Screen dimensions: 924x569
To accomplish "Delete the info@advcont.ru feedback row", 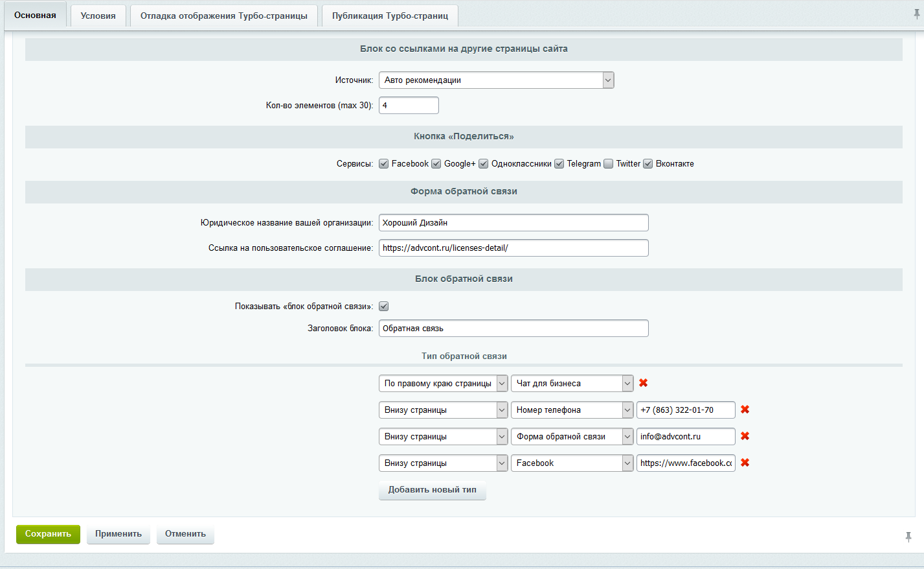I will point(745,436).
